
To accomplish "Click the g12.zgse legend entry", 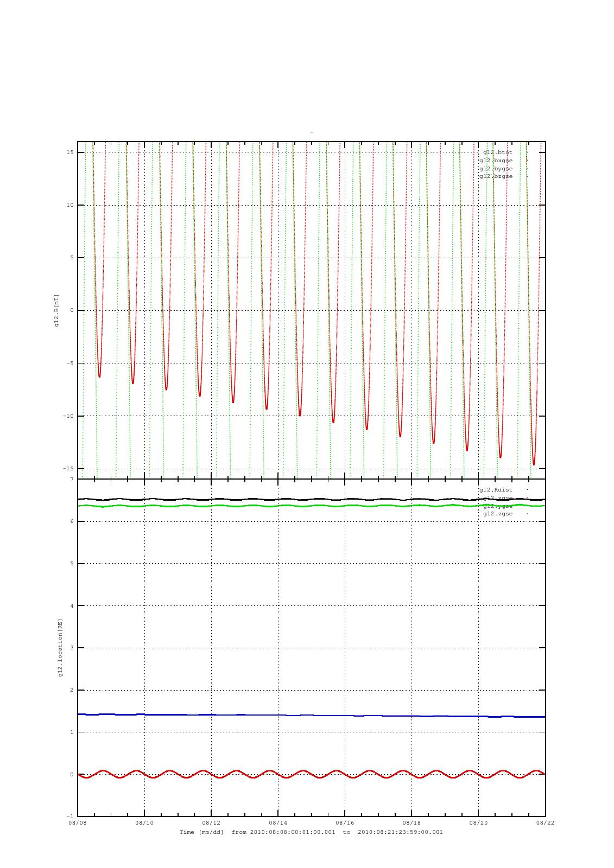I will [498, 514].
